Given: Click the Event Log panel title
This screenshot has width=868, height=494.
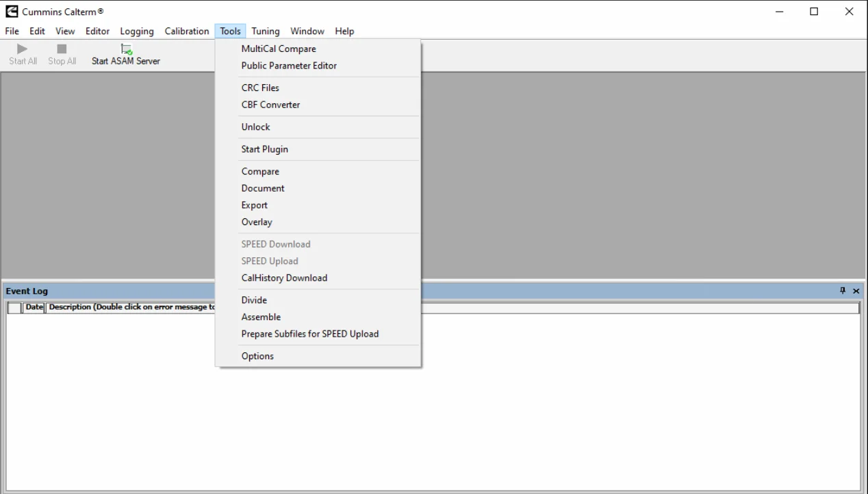Looking at the screenshot, I should coord(27,291).
